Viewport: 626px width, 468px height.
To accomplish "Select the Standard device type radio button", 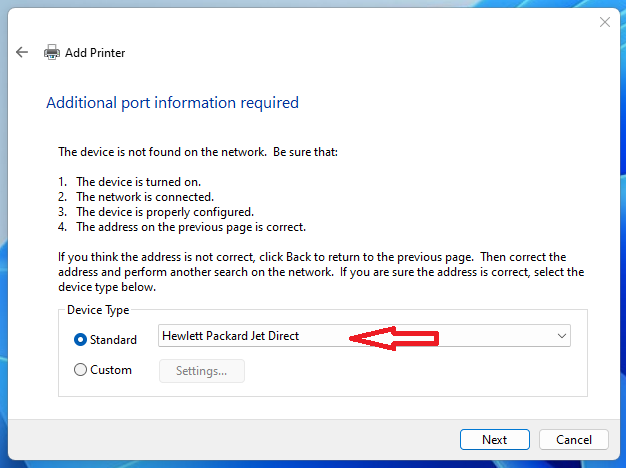I will click(x=81, y=340).
